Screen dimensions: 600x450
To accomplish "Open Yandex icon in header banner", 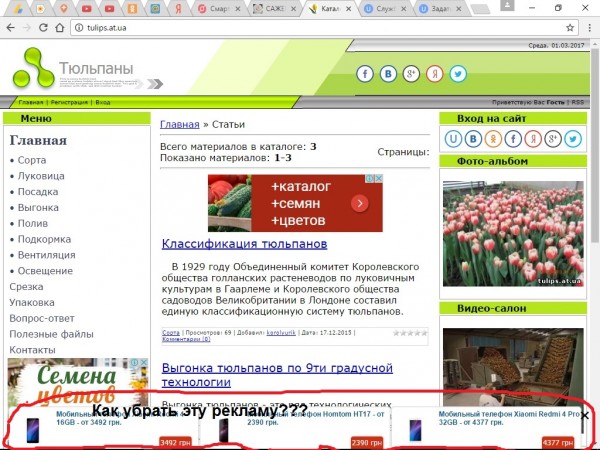I will [435, 73].
